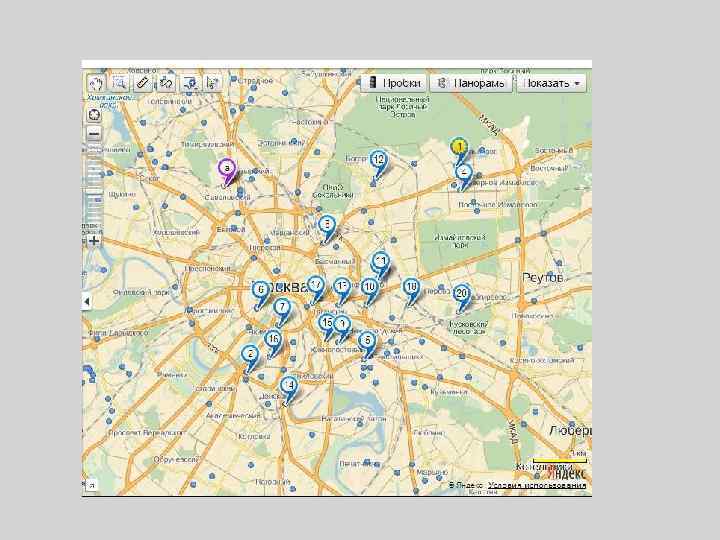Select the magnifier zoom-to-area tool
The image size is (720, 540).
120,83
